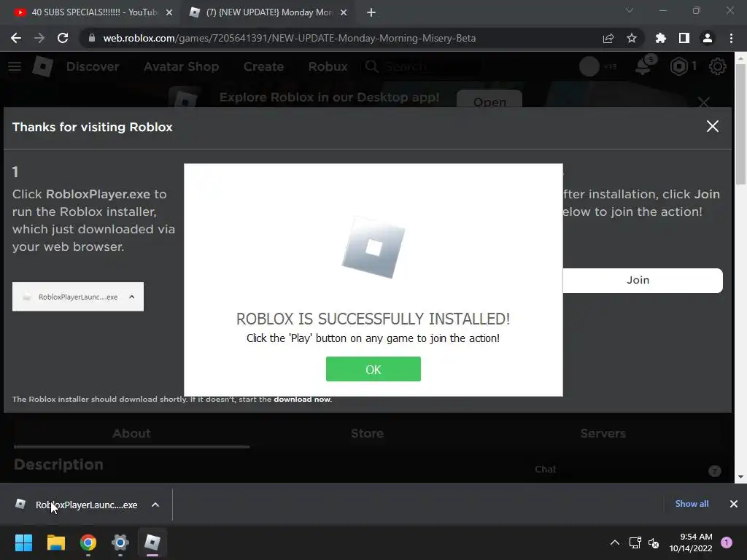The width and height of the screenshot is (747, 560).
Task: Open the Discover menu item
Action: 93,66
